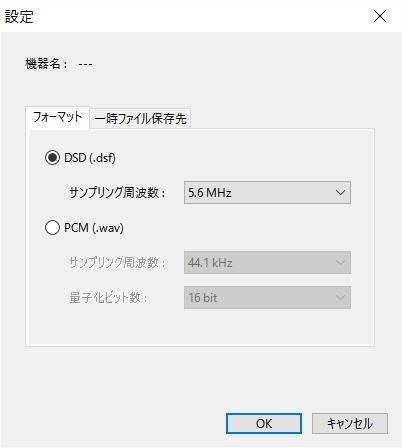Click the chevron arrow on the 16 bit combo box
402x448 pixels.
point(340,298)
